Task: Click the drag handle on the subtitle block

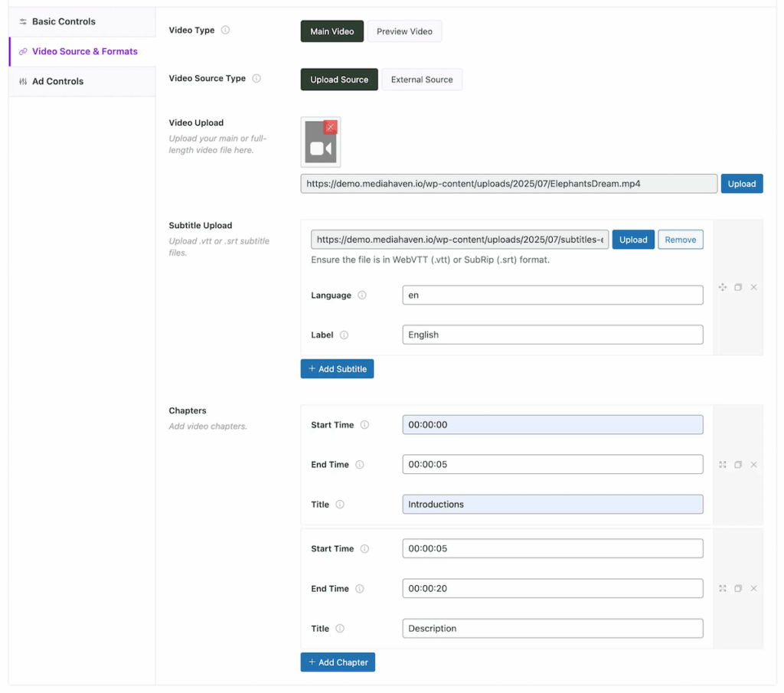Action: 722,287
